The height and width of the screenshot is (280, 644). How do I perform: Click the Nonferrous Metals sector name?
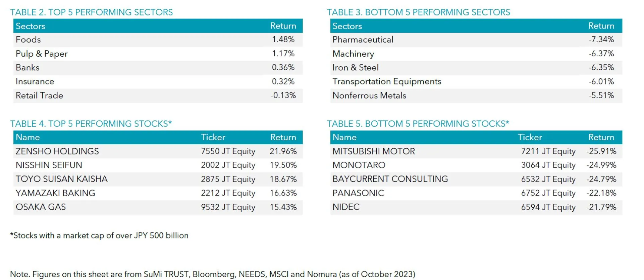point(369,96)
